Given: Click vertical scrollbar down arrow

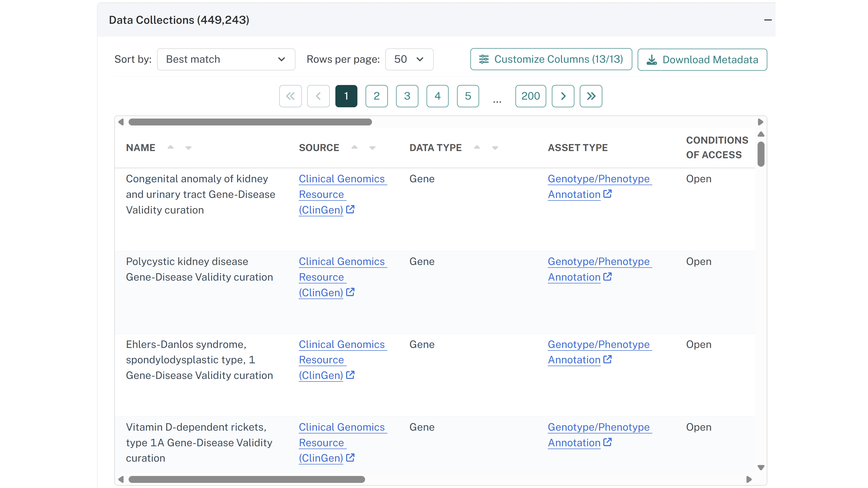Looking at the screenshot, I should point(761,468).
